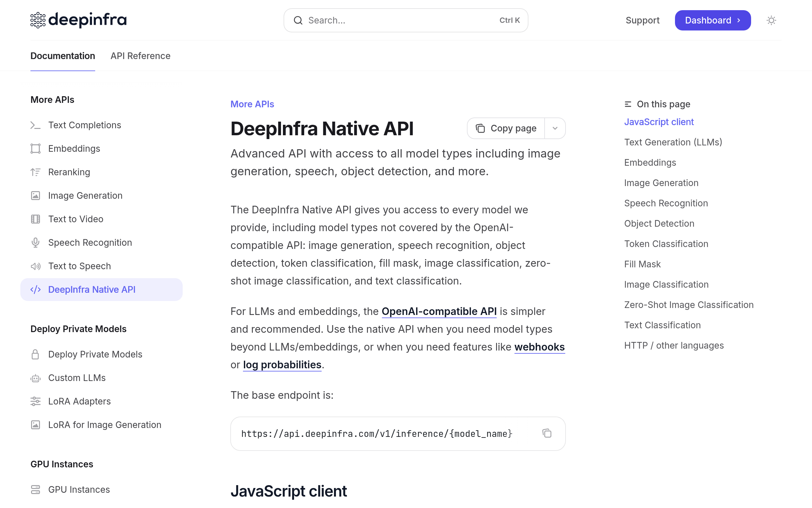
Task: Expand the Copy page dropdown arrow
Action: [x=555, y=128]
